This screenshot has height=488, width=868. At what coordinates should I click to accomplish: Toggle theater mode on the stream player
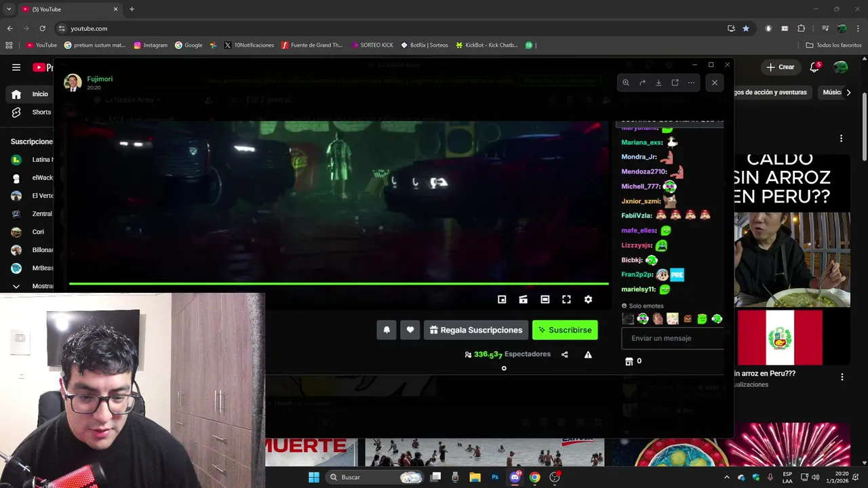tap(545, 300)
